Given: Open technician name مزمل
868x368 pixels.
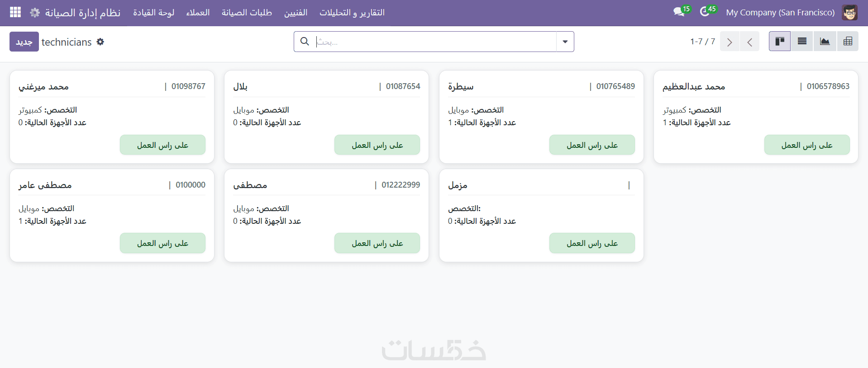Looking at the screenshot, I should click(x=458, y=185).
